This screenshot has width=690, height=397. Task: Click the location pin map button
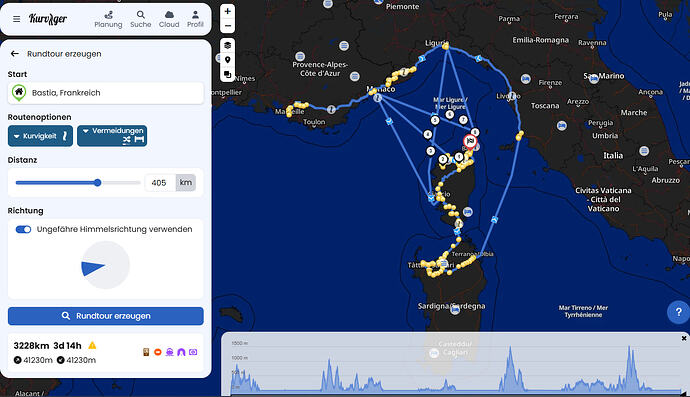(x=228, y=60)
